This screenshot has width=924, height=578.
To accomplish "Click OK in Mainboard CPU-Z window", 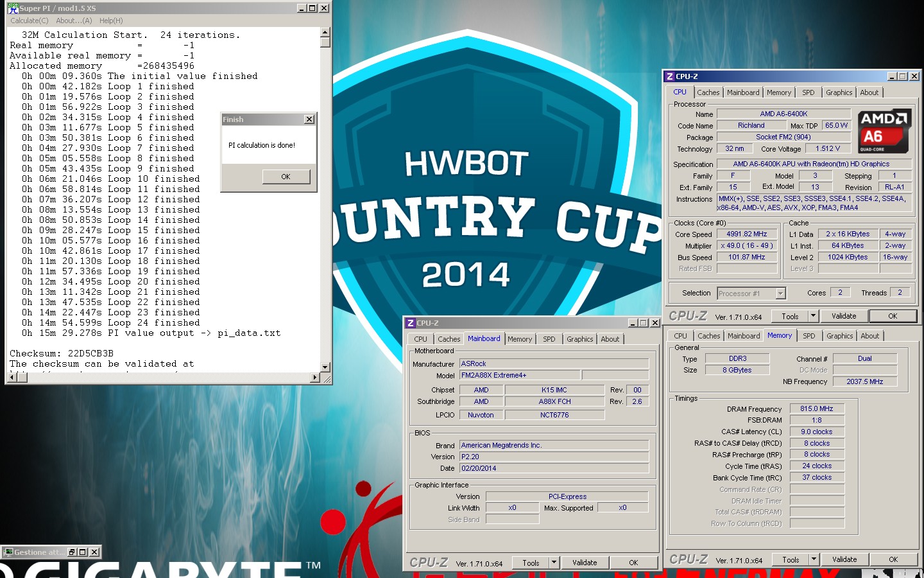I will [x=633, y=563].
